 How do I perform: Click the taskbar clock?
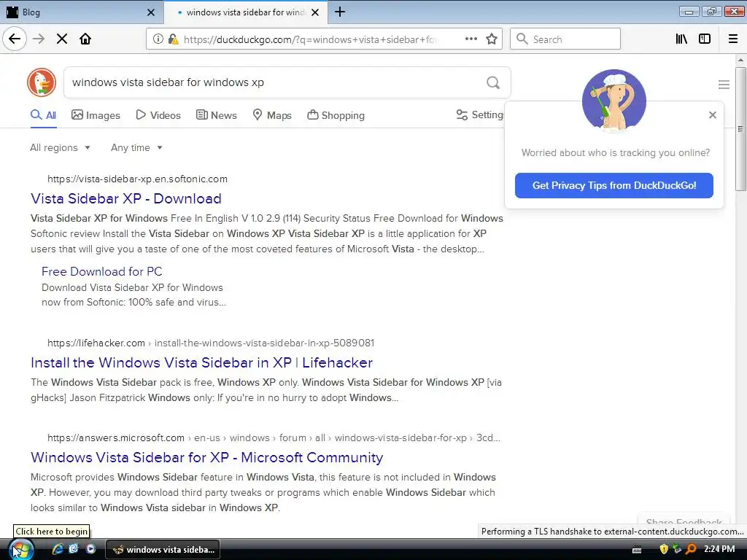[719, 549]
